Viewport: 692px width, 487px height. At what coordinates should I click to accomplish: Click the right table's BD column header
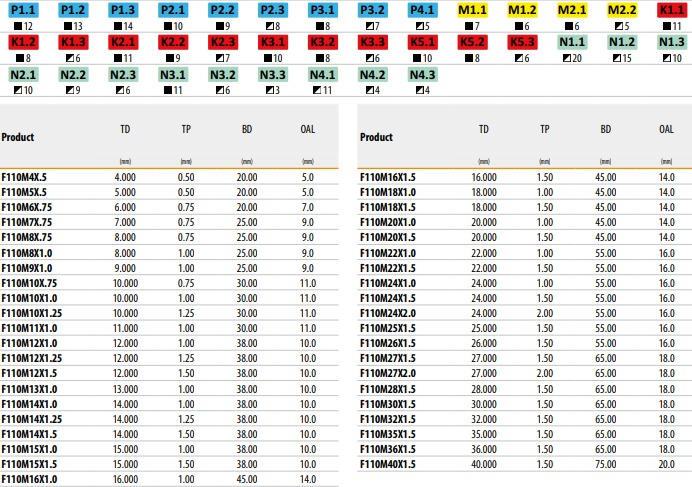[x=606, y=130]
